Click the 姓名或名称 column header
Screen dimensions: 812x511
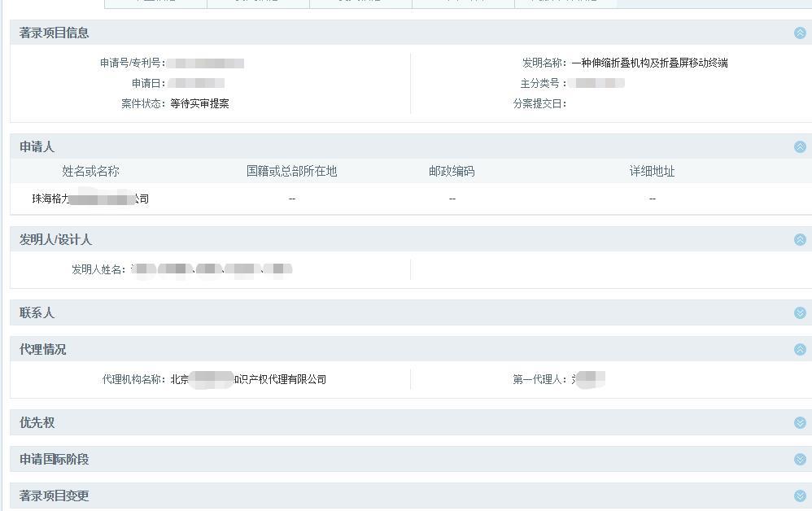point(90,172)
